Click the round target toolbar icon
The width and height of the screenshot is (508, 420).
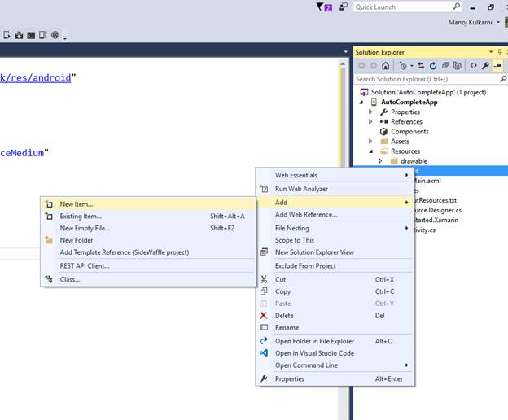point(55,35)
